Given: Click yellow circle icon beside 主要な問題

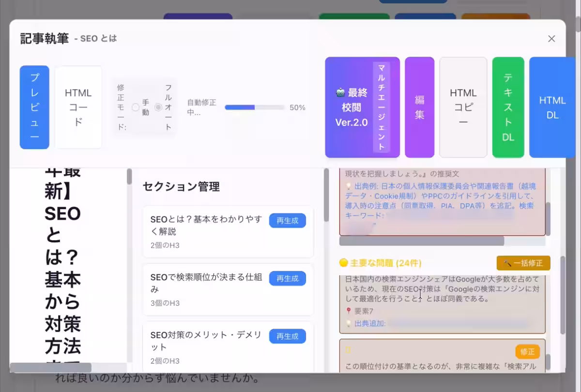Looking at the screenshot, I should [x=344, y=263].
